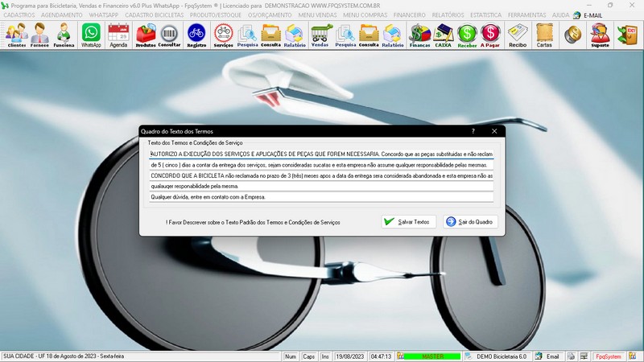Click the first terms line starting AUTORIZO
The width and height of the screenshot is (644, 362).
pyautogui.click(x=321, y=154)
